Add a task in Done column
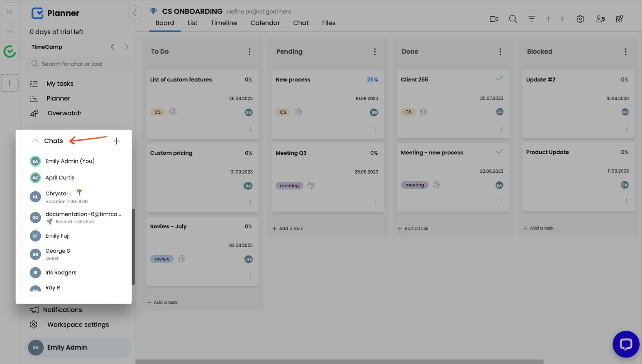This screenshot has height=364, width=642. (413, 229)
